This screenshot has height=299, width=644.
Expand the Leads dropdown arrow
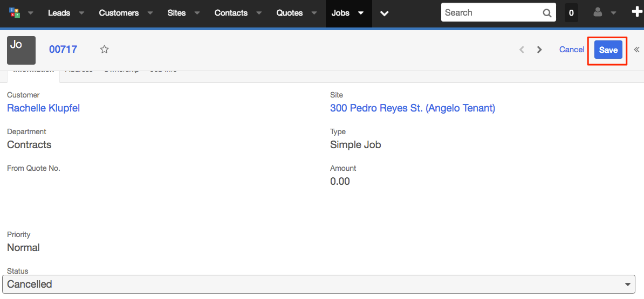point(81,13)
